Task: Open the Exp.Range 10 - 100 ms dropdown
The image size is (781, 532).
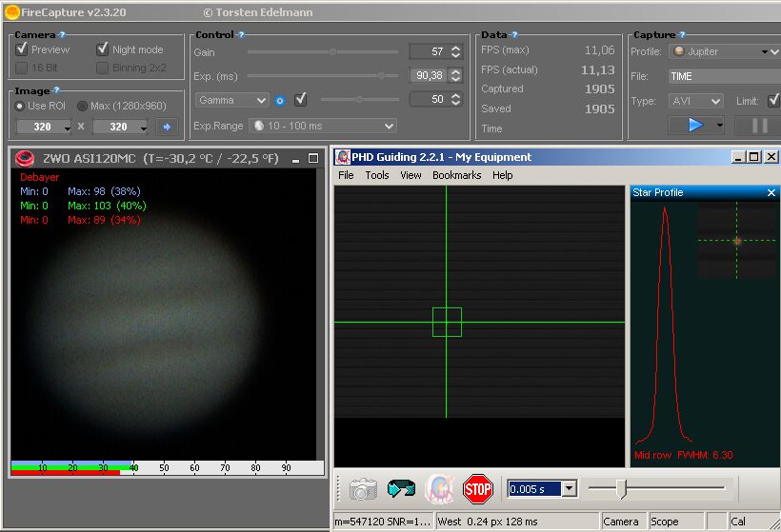Action: pos(322,126)
